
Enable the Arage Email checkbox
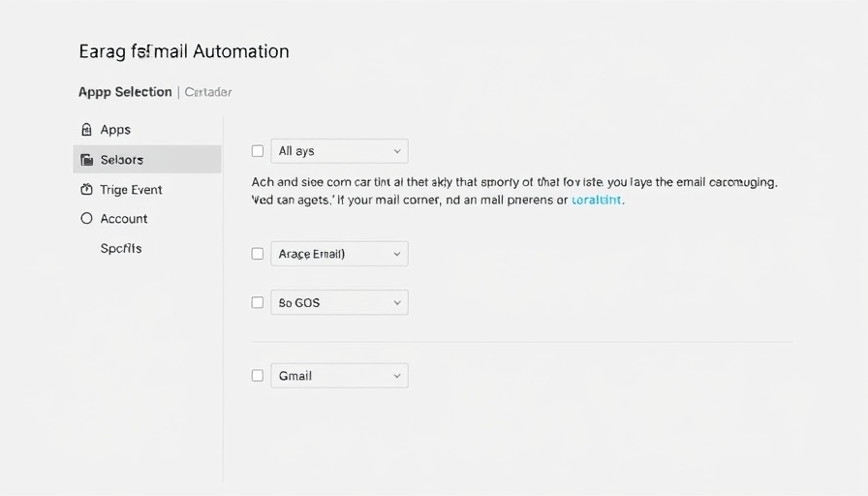pos(258,254)
